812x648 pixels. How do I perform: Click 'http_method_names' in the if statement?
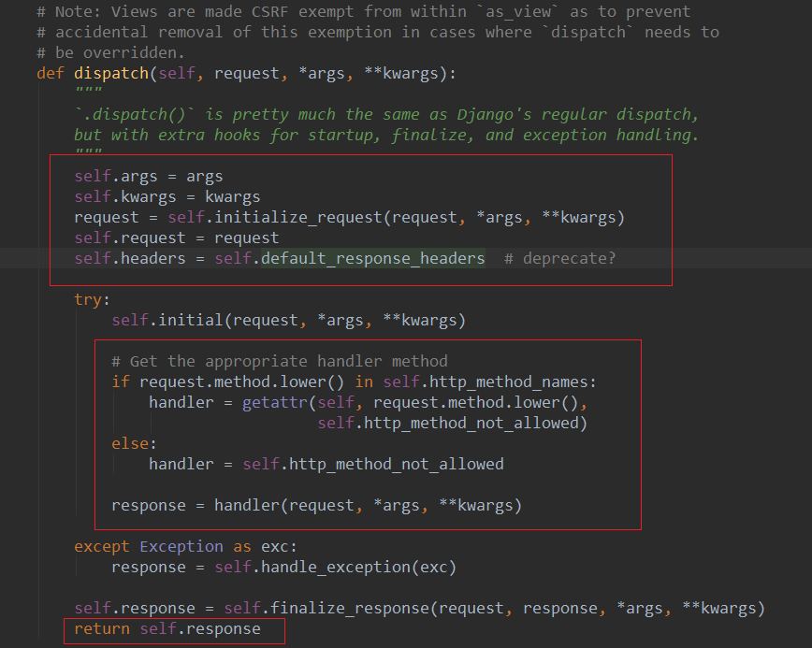[509, 382]
